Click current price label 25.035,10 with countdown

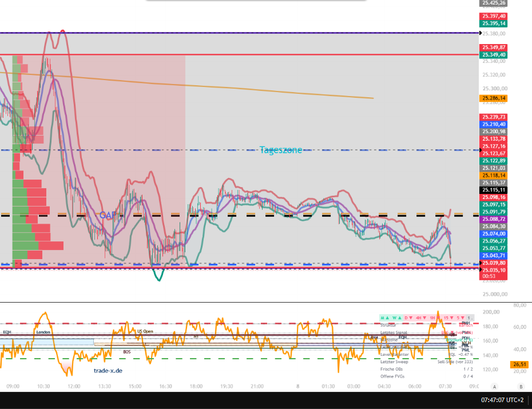[493, 273]
